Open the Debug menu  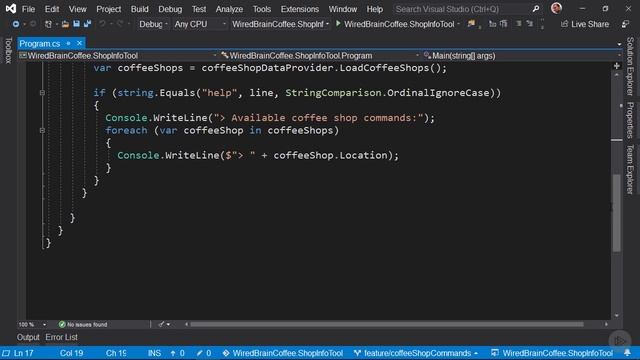170,9
